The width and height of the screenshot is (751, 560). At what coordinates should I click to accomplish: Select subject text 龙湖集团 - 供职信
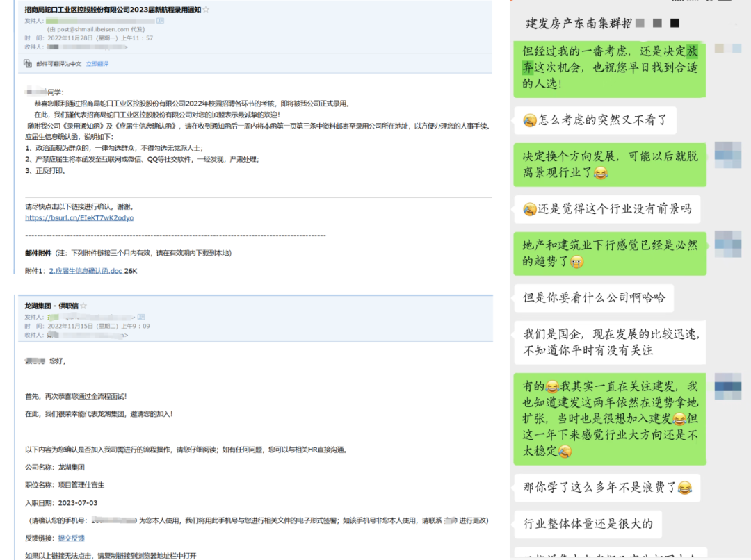(51, 306)
